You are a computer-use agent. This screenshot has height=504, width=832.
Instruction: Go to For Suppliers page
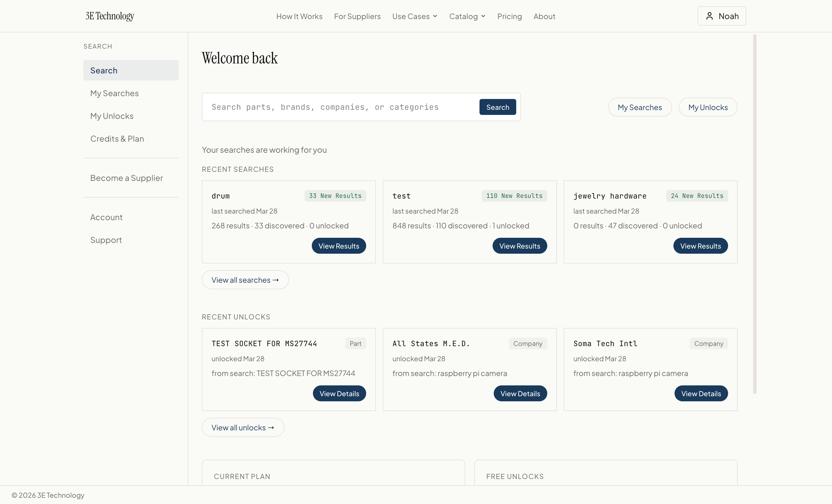(357, 16)
